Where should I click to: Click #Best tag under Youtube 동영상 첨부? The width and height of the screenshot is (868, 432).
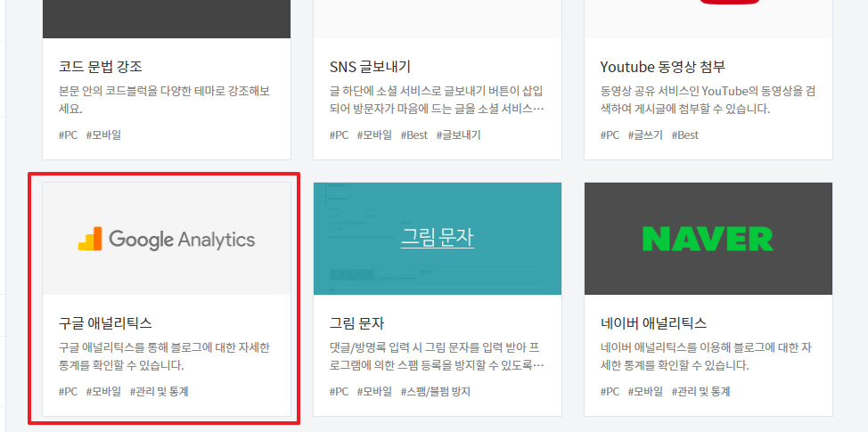(684, 135)
